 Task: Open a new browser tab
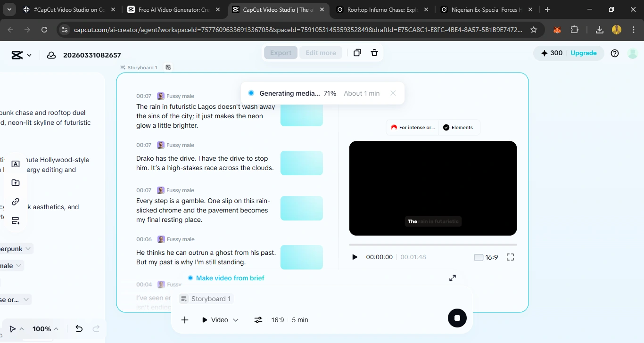tap(547, 9)
